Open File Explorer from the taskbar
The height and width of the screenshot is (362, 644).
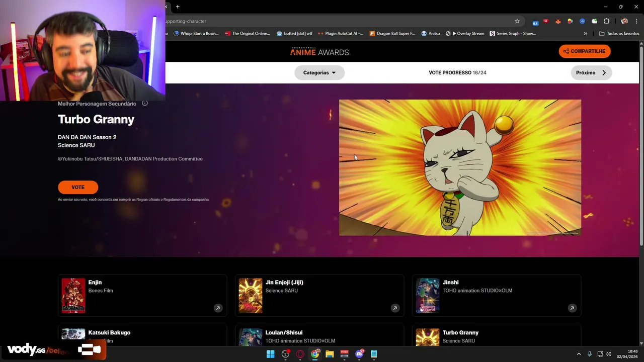[x=330, y=354]
